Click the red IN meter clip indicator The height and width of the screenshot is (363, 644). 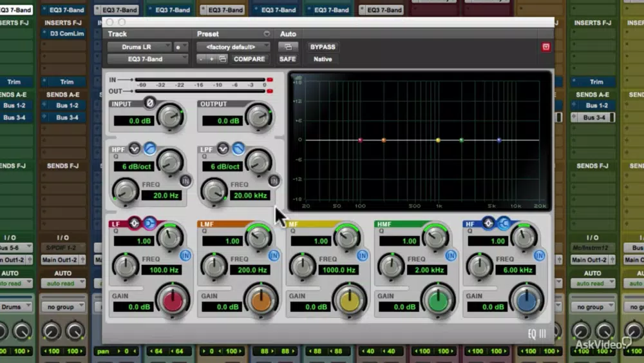(x=270, y=80)
